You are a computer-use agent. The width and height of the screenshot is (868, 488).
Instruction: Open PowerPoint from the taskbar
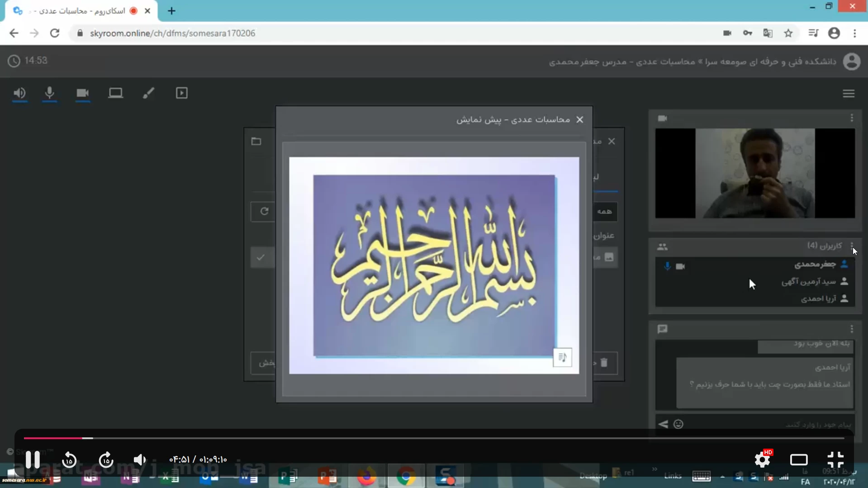(x=327, y=476)
